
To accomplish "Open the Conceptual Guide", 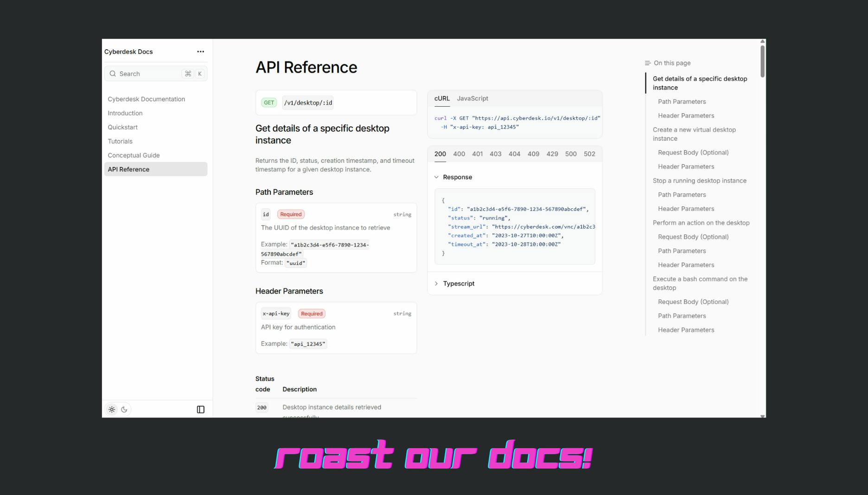I will (134, 155).
